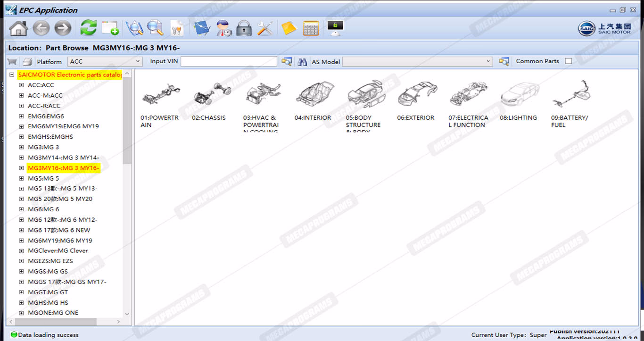Screen dimensions: 644x341
Task: Select MGGS 17款:MG GS MY17- entry
Action: click(x=67, y=282)
